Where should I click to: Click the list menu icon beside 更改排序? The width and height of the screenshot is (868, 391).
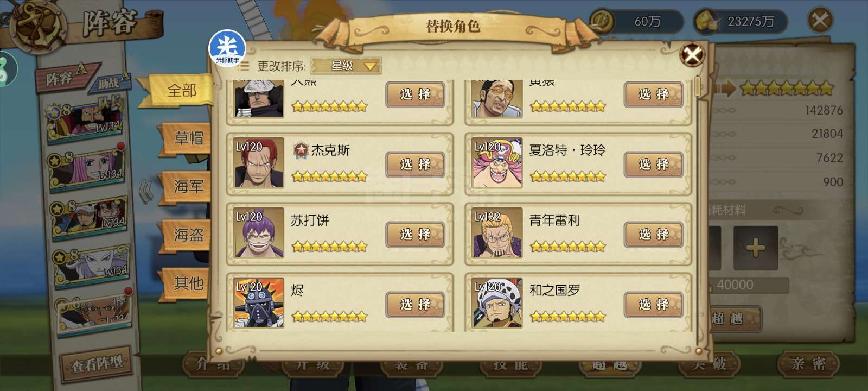[244, 66]
